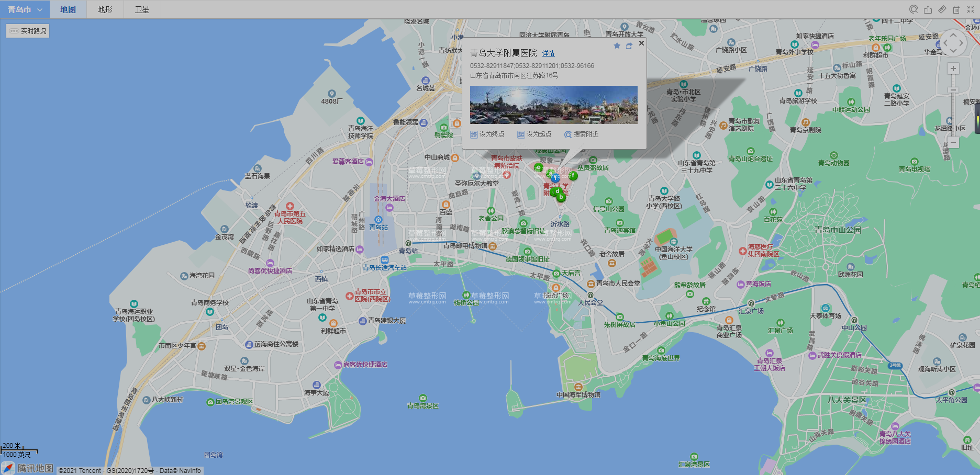Pan the map up with the north arrow
This screenshot has height=475, width=980.
(x=953, y=35)
